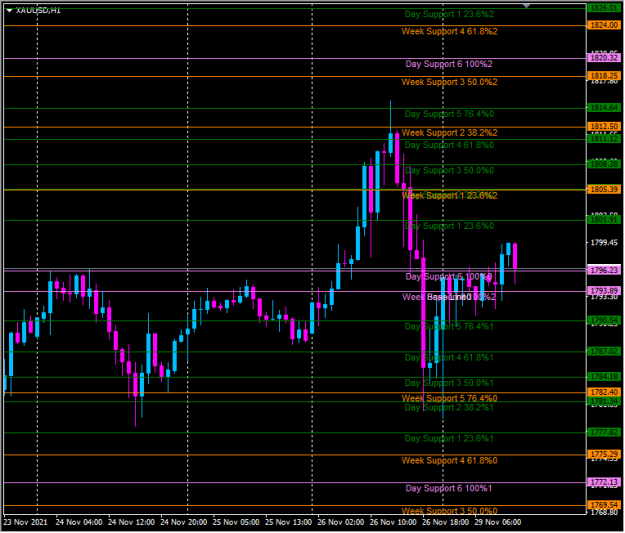Click the pink 1772.13 price tag
Image resolution: width=625 pixels, height=533 pixels.
pos(604,482)
